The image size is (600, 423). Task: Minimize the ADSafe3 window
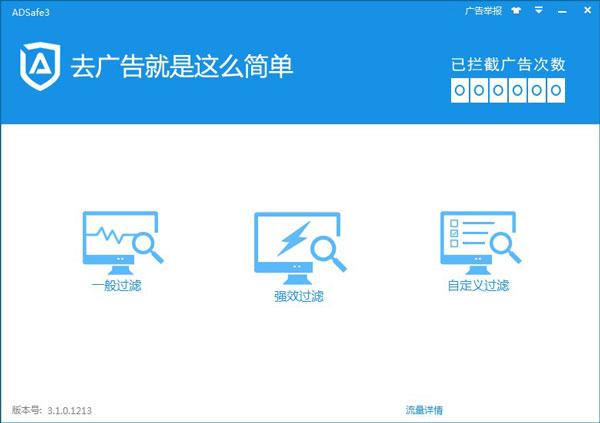562,11
